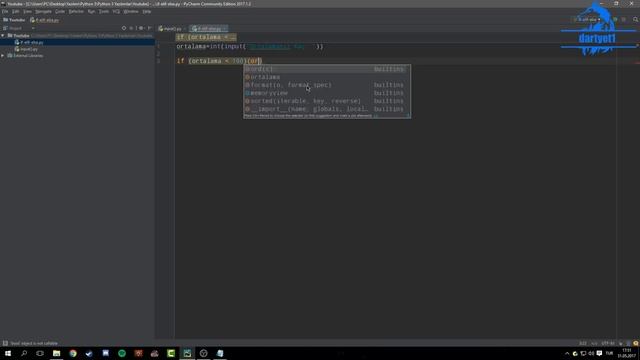The width and height of the screenshot is (640, 360).
Task: Click the sticky 'if (ortalama <' header line
Action: point(206,37)
